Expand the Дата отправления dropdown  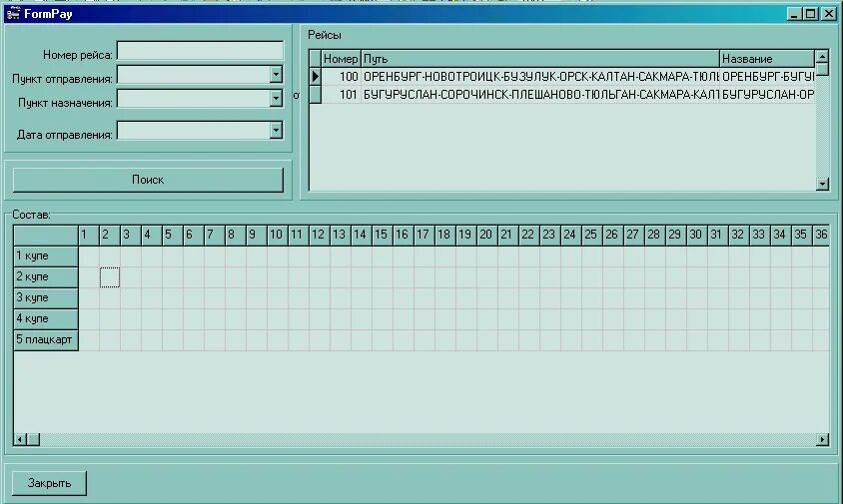pyautogui.click(x=276, y=130)
